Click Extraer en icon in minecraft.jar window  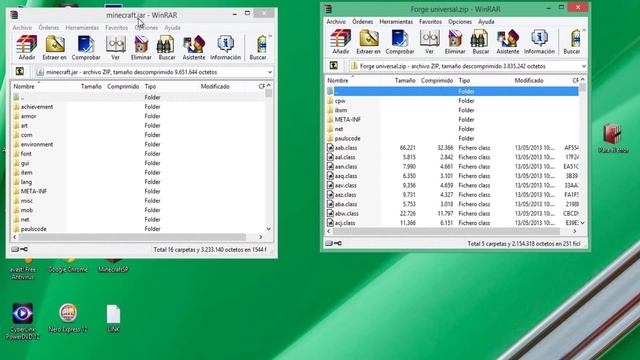(x=55, y=48)
